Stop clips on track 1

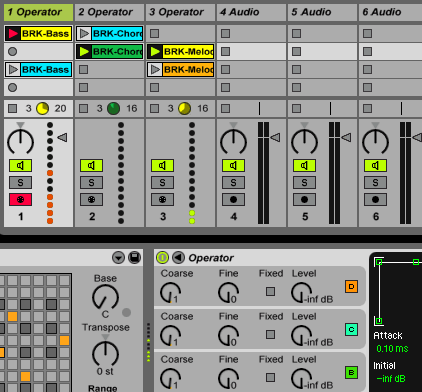13,108
